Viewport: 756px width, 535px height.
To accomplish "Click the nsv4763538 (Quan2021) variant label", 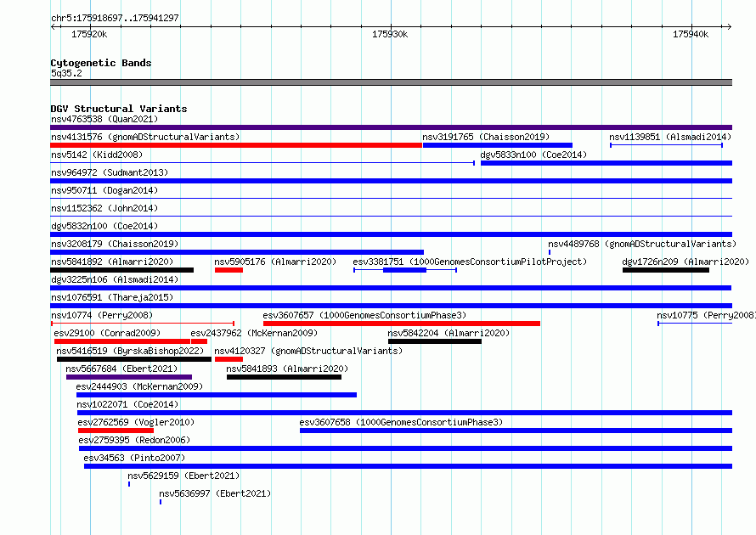I will click(x=104, y=119).
